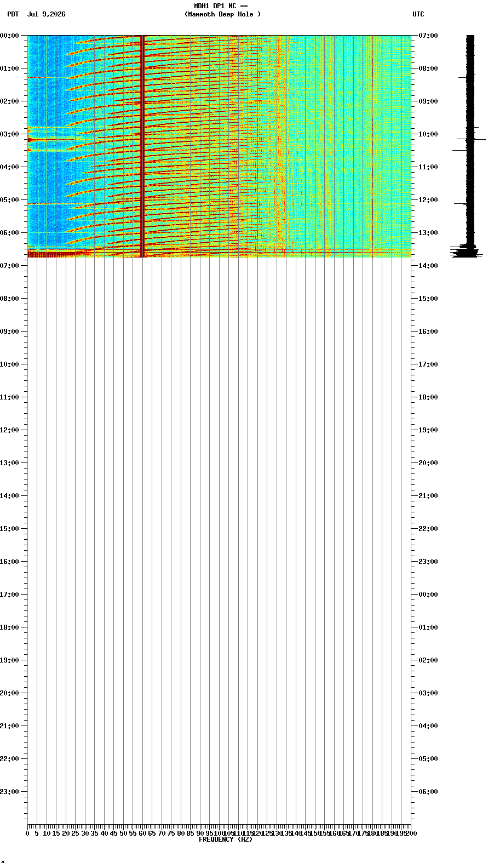The image size is (494, 868).
Task: Click the UTC timezone label
Action: point(418,14)
